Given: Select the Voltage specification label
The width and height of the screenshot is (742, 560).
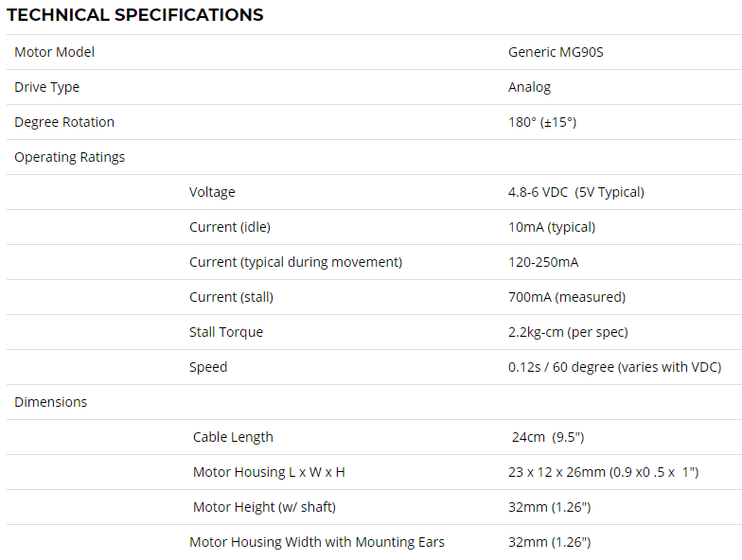Looking at the screenshot, I should click(212, 193).
